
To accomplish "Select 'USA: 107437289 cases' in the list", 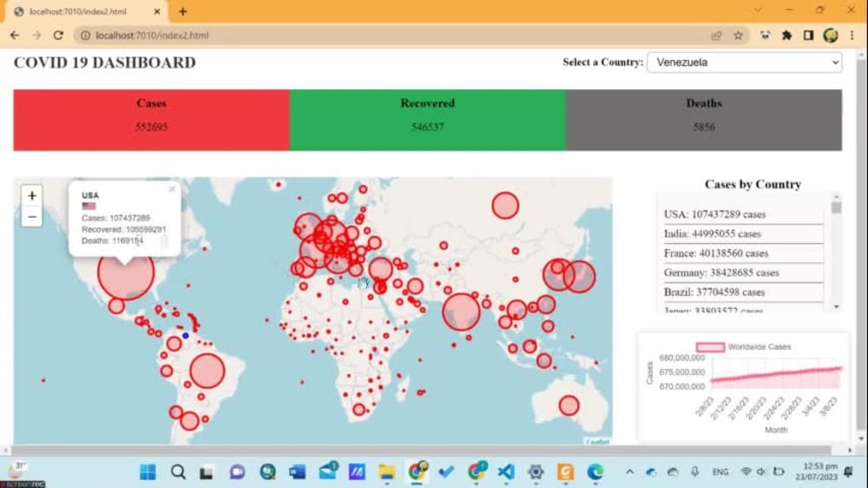I will point(743,214).
